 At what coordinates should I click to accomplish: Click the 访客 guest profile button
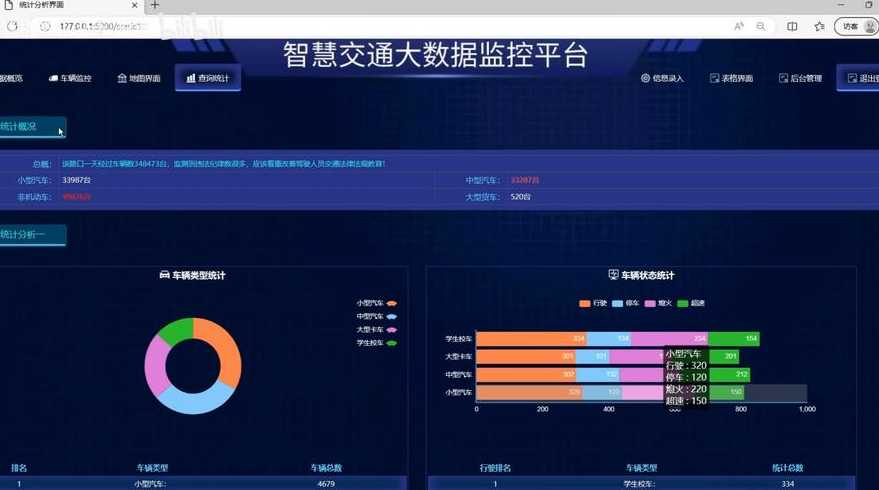[856, 26]
